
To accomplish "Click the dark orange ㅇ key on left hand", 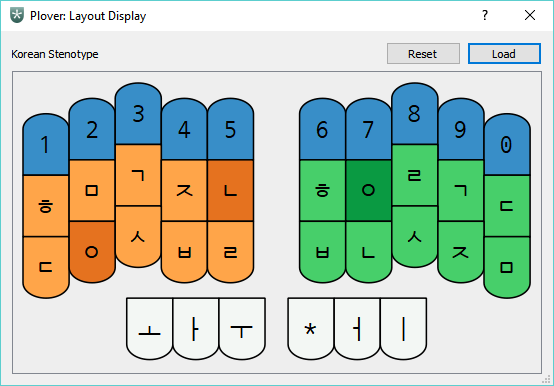I will coord(92,252).
